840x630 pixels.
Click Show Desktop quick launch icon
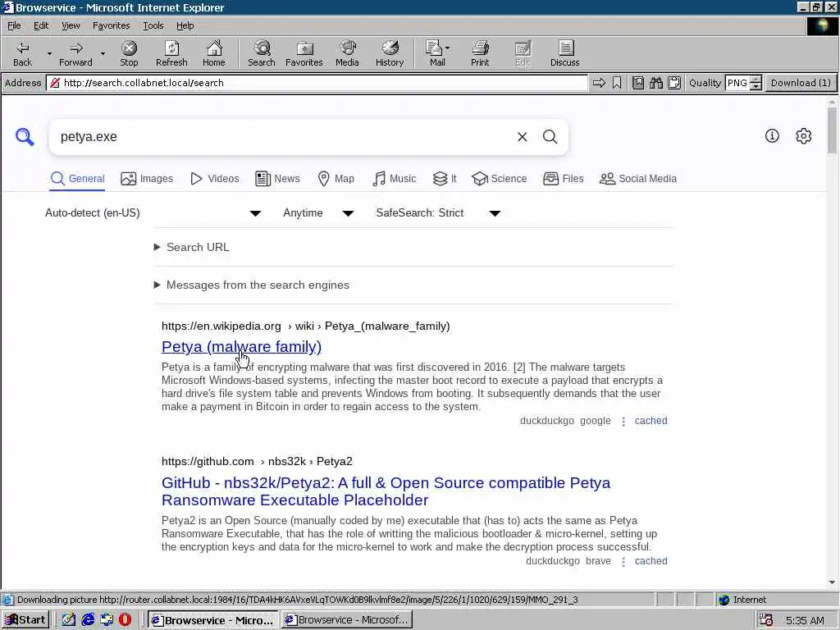(69, 620)
